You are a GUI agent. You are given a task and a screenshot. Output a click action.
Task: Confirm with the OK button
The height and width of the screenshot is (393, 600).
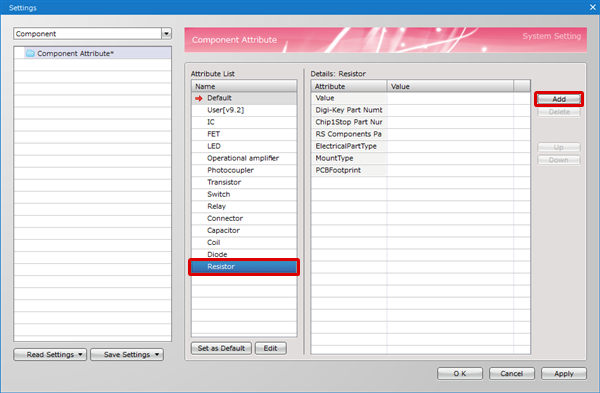pyautogui.click(x=460, y=373)
